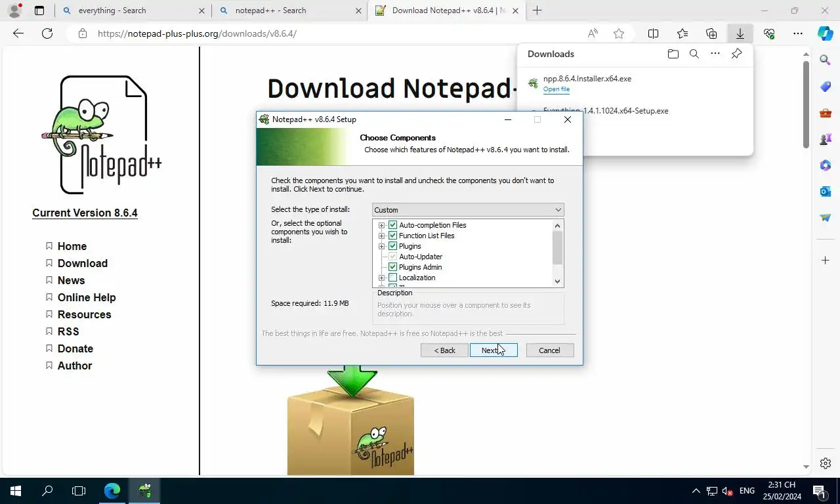This screenshot has height=504, width=840.
Task: Click Open file under npp installer
Action: pos(556,89)
